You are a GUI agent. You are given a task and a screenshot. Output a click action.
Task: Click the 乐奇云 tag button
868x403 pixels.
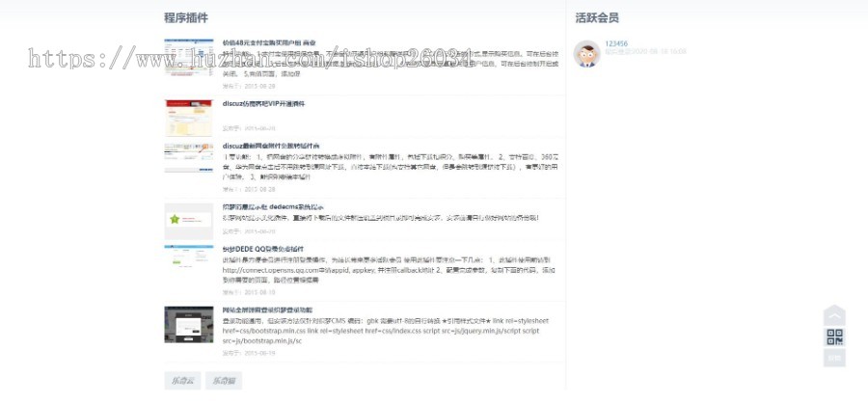[x=182, y=381]
